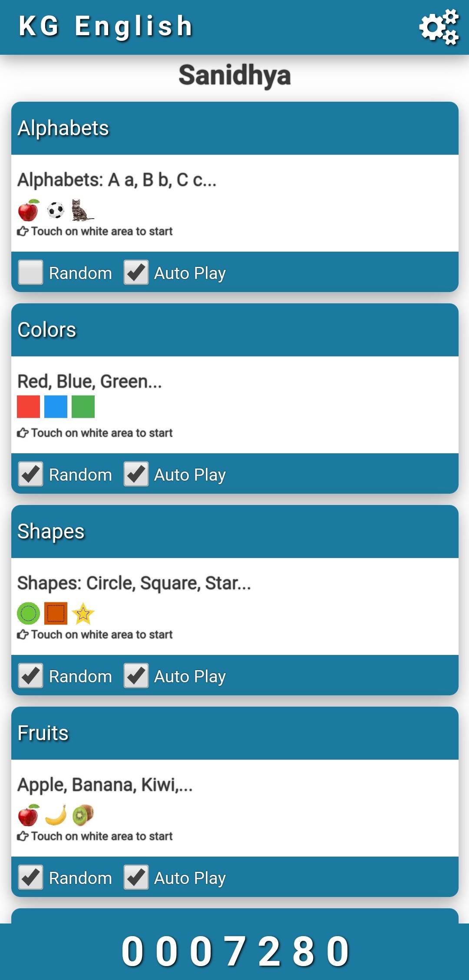This screenshot has height=980, width=469.
Task: Turn off Auto Play for Fruits
Action: [136, 877]
